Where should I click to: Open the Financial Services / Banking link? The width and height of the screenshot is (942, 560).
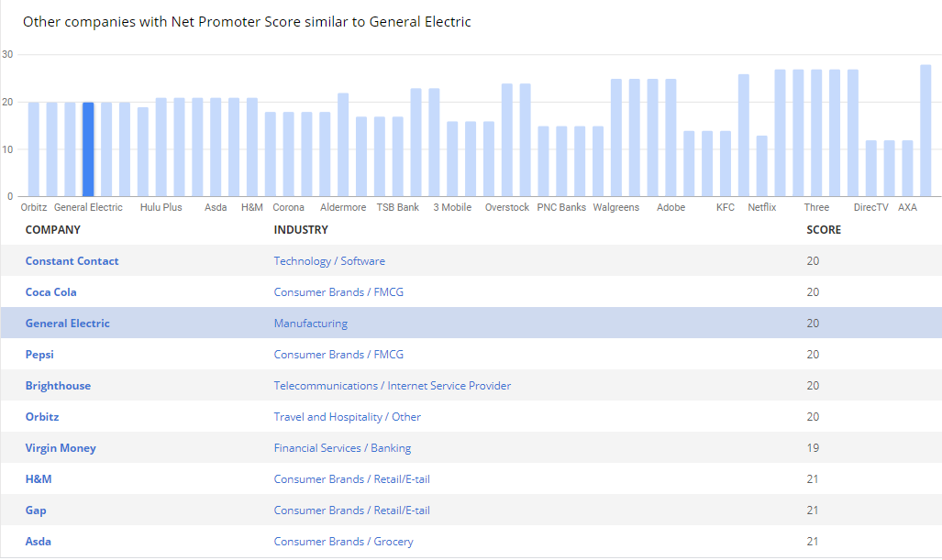click(342, 448)
